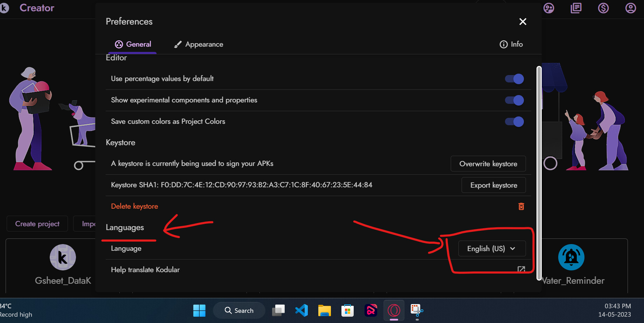Click the Preferences dialog scrollbar
Viewport: 644px width, 323px height.
[539, 173]
